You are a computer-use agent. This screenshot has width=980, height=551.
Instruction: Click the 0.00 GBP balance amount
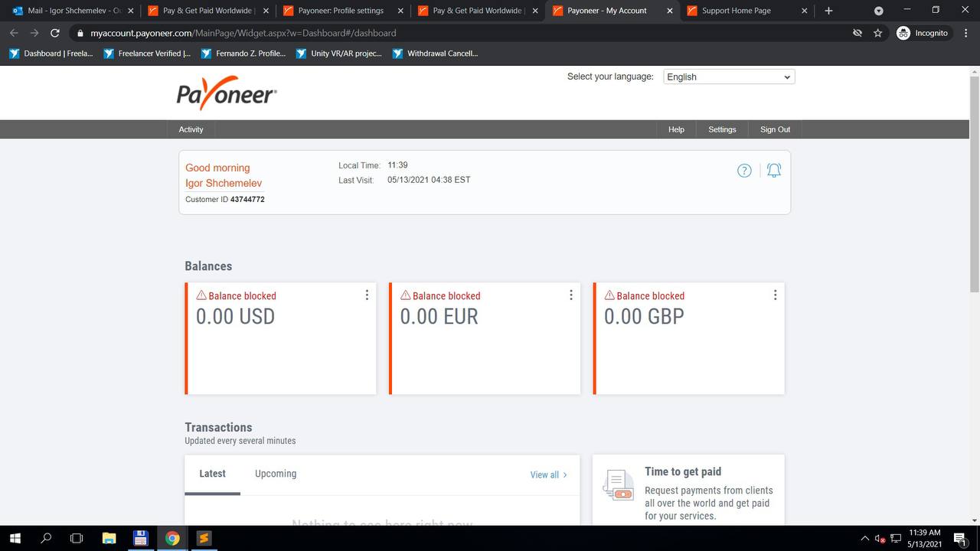click(644, 316)
